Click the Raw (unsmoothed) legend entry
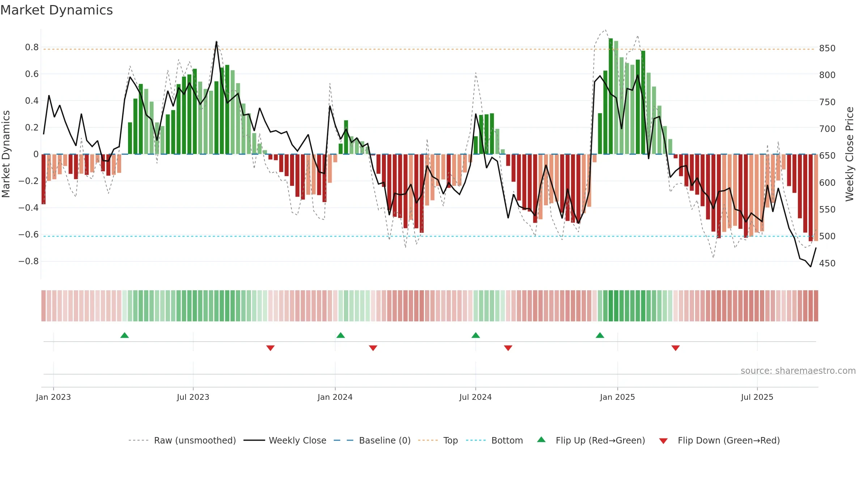 pyautogui.click(x=182, y=440)
